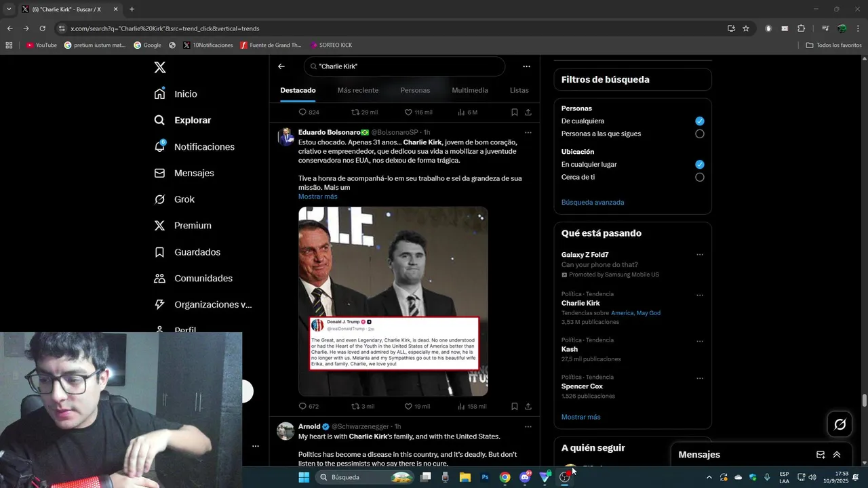Reply to Bolsonaro post with 672 replies
Viewport: 868px width, 488px height.
coord(309,407)
